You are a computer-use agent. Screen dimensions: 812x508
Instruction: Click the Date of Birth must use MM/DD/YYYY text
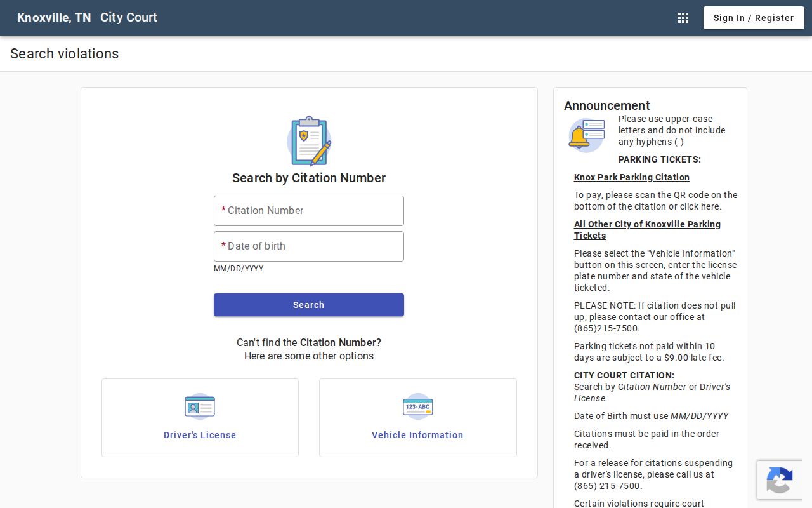coord(652,416)
